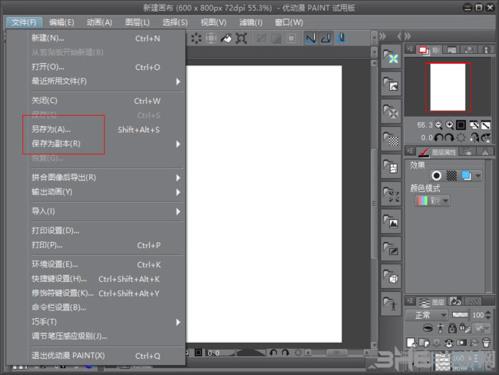Open the blending mode 正常 dropdown
The height and width of the screenshot is (375, 499).
point(427,315)
